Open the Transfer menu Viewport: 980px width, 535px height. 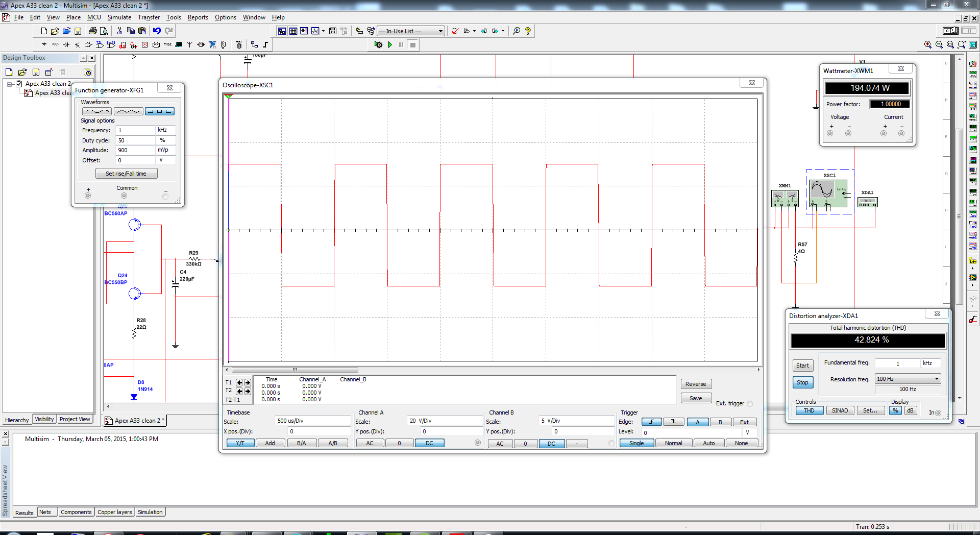pos(149,17)
